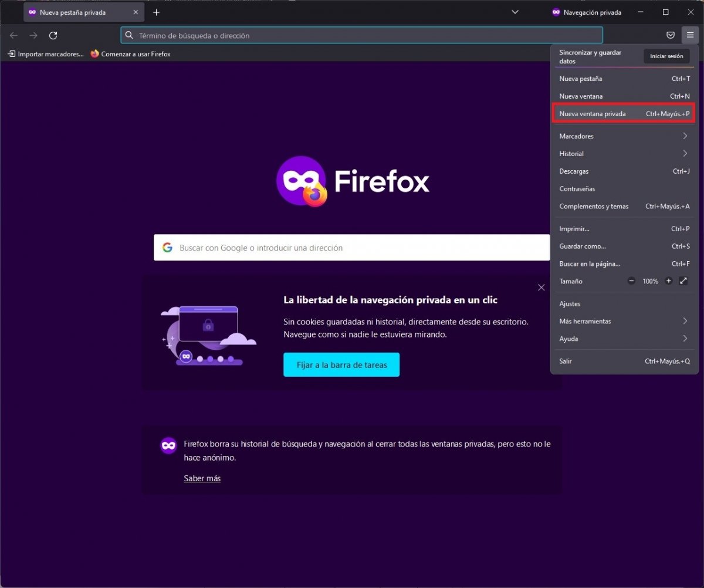704x588 pixels.
Task: Increase zoom with plus button
Action: pyautogui.click(x=668, y=281)
